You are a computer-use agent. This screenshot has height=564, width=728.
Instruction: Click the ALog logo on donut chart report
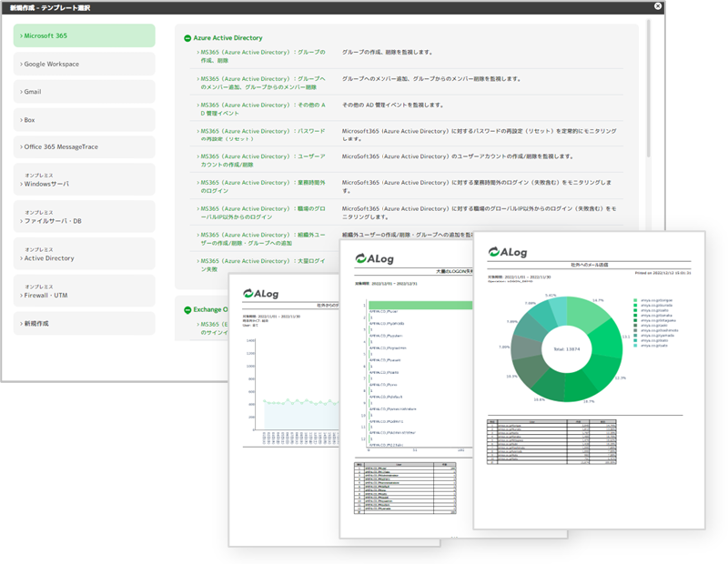(508, 252)
